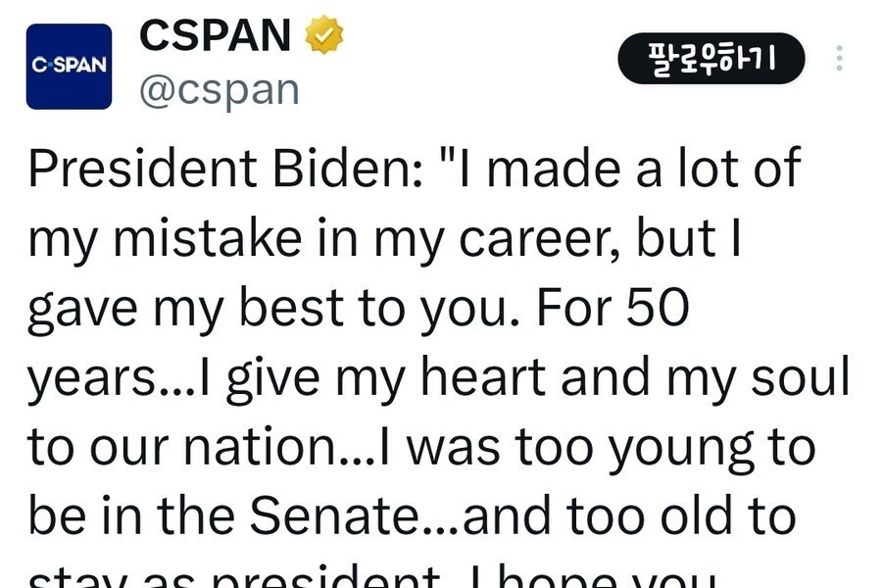882x588 pixels.
Task: Click the phrase "and too old to"
Action: (629, 517)
